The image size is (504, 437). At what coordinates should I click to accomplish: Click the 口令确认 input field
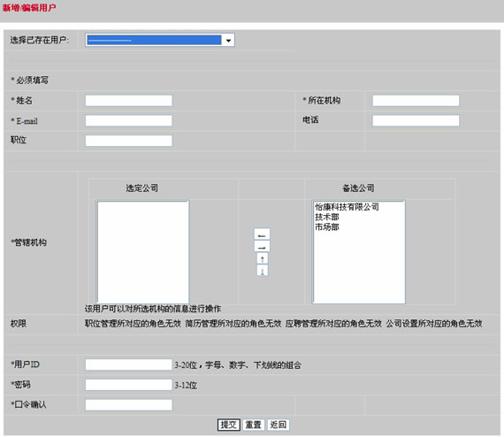(x=128, y=405)
